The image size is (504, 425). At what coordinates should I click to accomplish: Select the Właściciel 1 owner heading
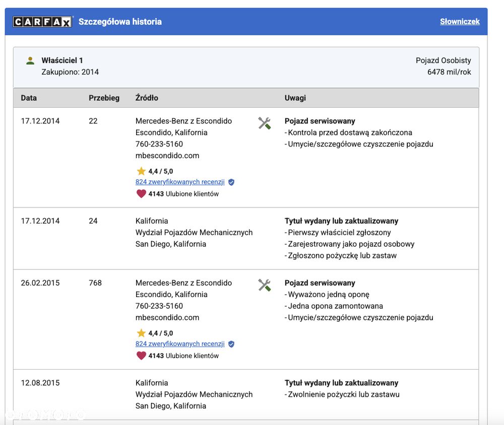point(62,60)
